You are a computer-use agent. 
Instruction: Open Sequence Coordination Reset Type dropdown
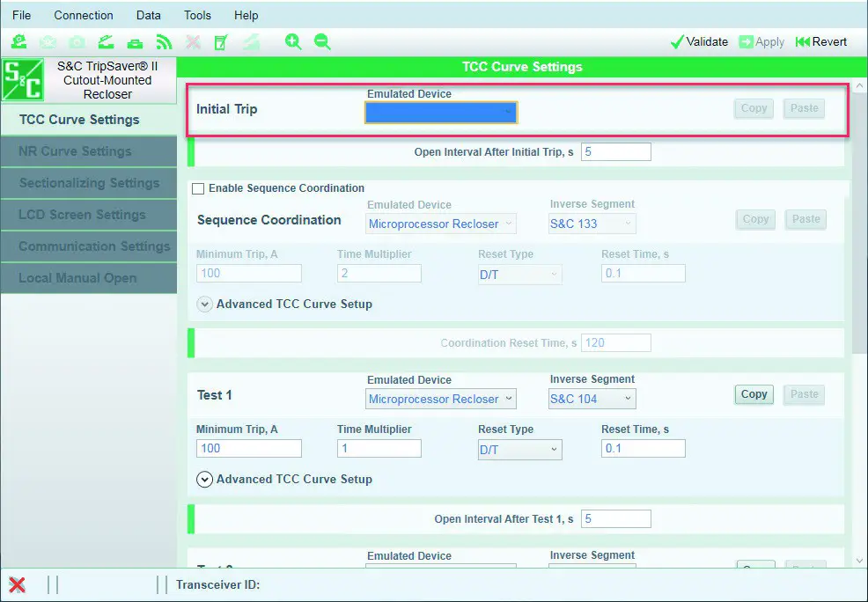coord(519,275)
